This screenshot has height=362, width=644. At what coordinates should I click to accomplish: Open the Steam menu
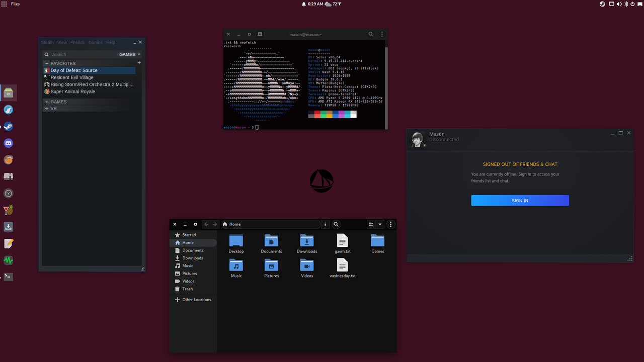coord(47,43)
